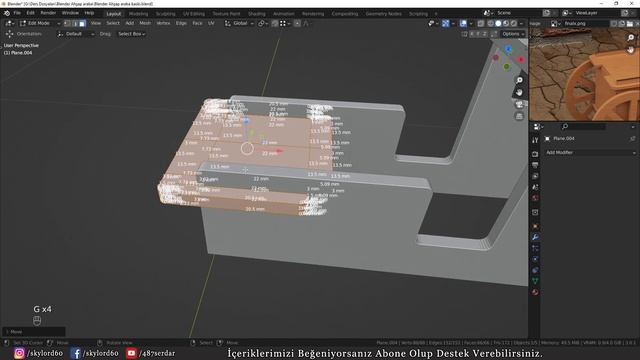Open the Render properties tab icon
This screenshot has height=360, width=640.
[535, 154]
